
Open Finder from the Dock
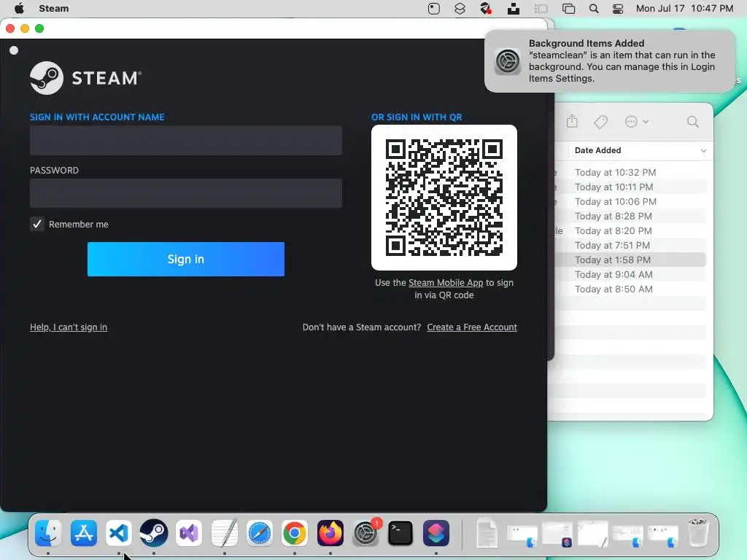tap(48, 533)
